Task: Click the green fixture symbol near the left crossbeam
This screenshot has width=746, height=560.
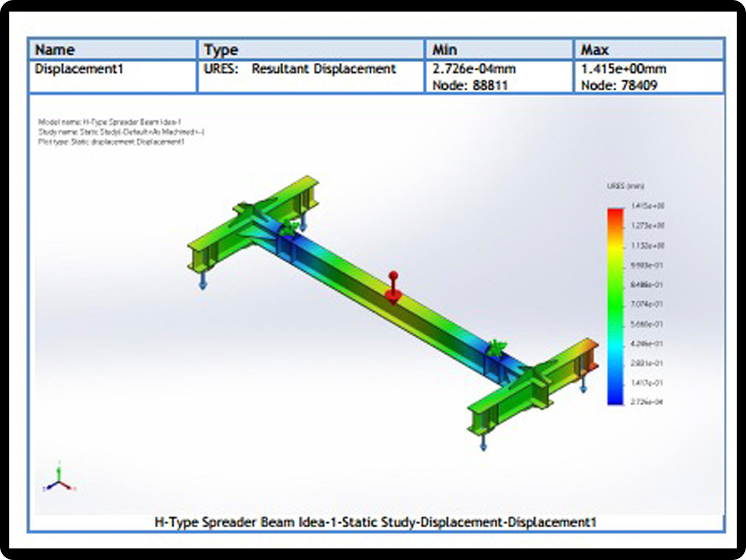Action: (x=288, y=227)
